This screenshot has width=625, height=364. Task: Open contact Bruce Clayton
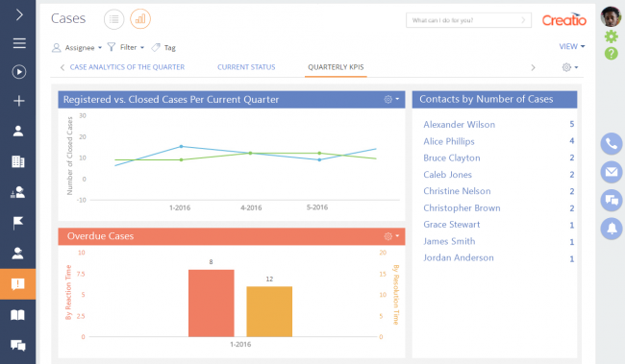coord(452,158)
